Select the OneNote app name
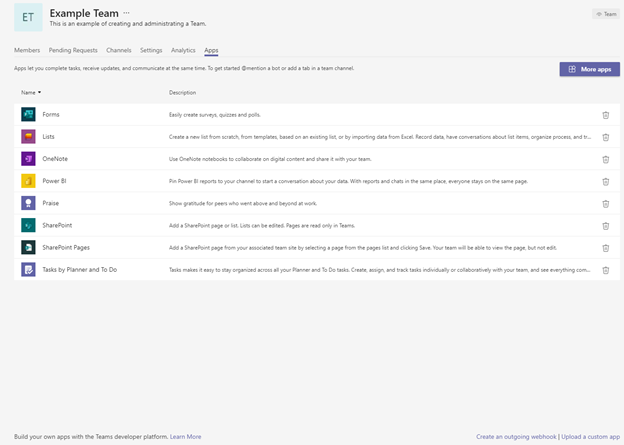Viewport: 624px width, 445px height. click(55, 159)
